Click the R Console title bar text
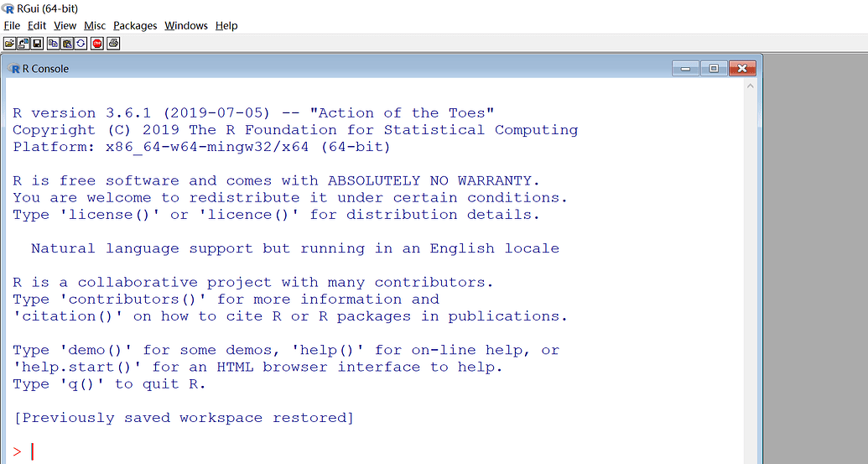The width and height of the screenshot is (868, 464). (45, 69)
